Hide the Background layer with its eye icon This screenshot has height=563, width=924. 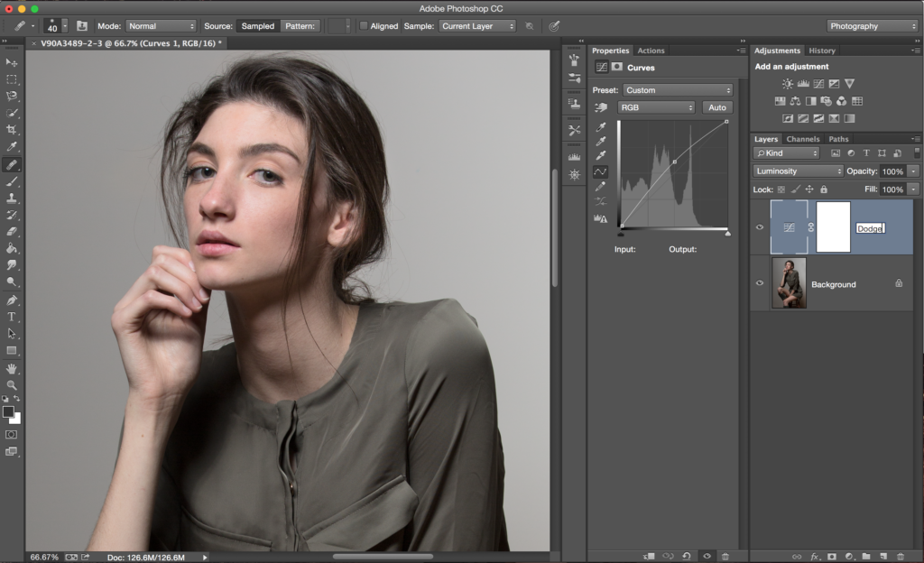click(760, 283)
